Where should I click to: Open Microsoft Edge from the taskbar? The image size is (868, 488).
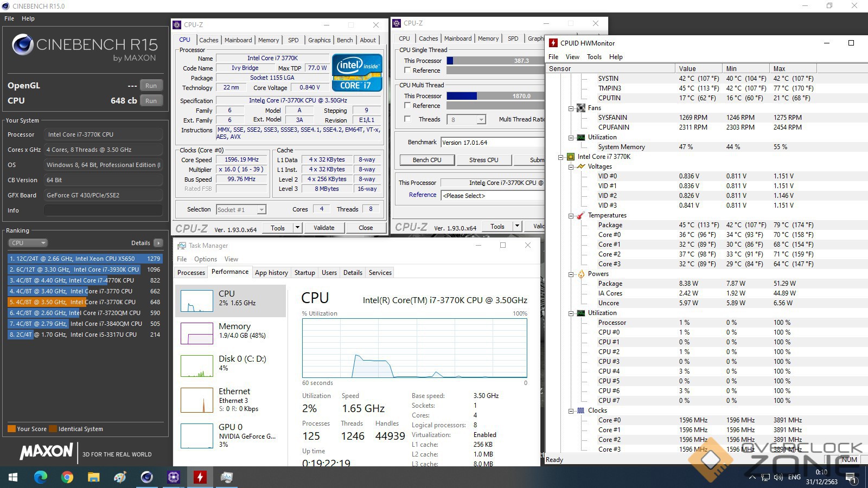tap(41, 477)
